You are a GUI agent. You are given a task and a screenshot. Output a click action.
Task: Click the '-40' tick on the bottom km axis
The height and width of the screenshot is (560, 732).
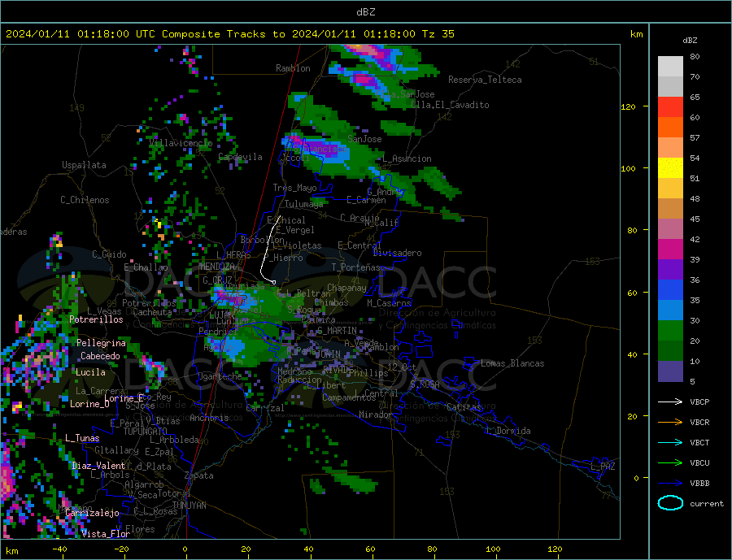click(x=59, y=549)
